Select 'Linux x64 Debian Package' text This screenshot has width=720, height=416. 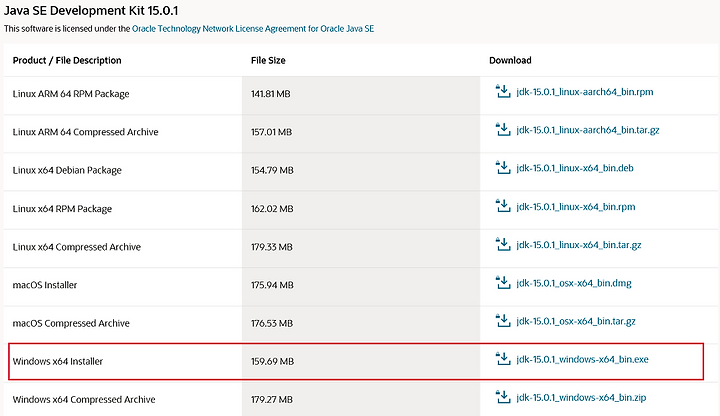(x=67, y=170)
